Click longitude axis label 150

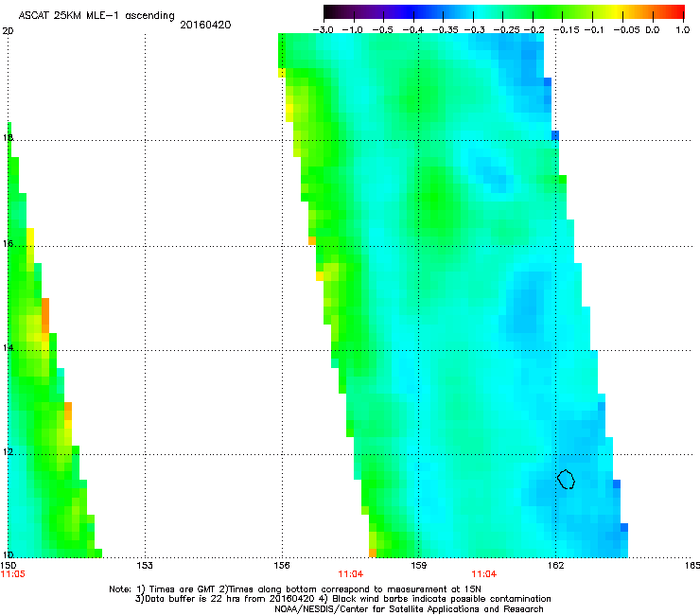9,566
